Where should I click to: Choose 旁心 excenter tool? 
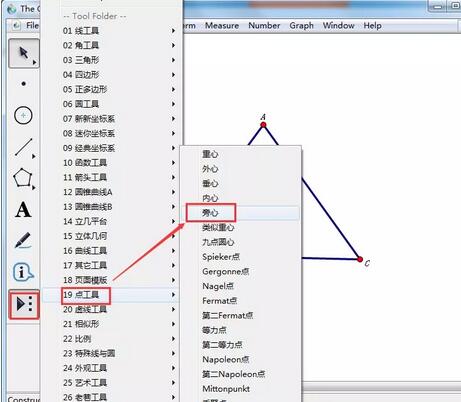click(x=240, y=213)
